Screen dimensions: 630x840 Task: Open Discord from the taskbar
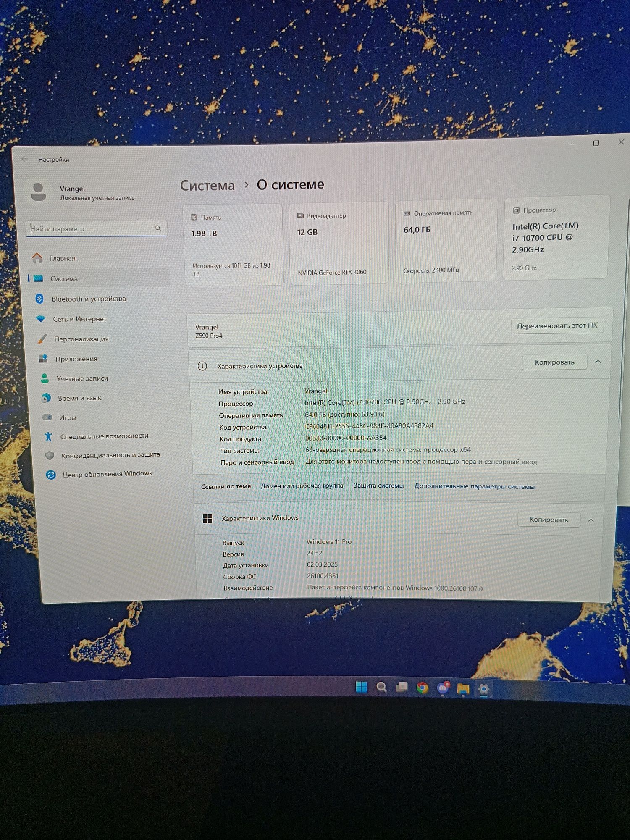(x=443, y=688)
